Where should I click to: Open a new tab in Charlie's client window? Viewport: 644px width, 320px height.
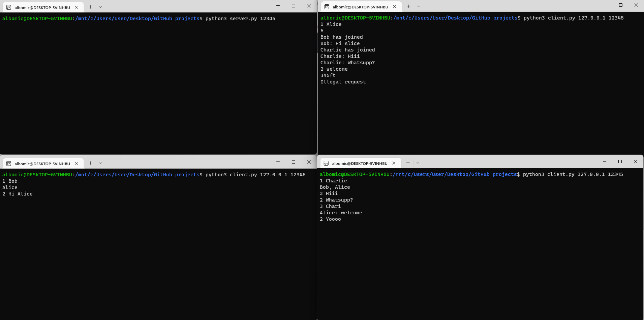pyautogui.click(x=408, y=163)
